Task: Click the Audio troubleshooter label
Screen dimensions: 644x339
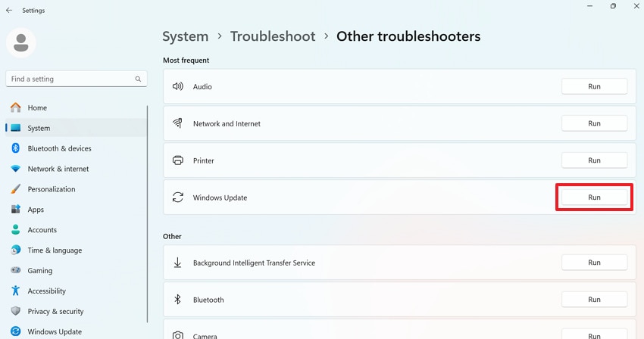Action: click(x=202, y=86)
